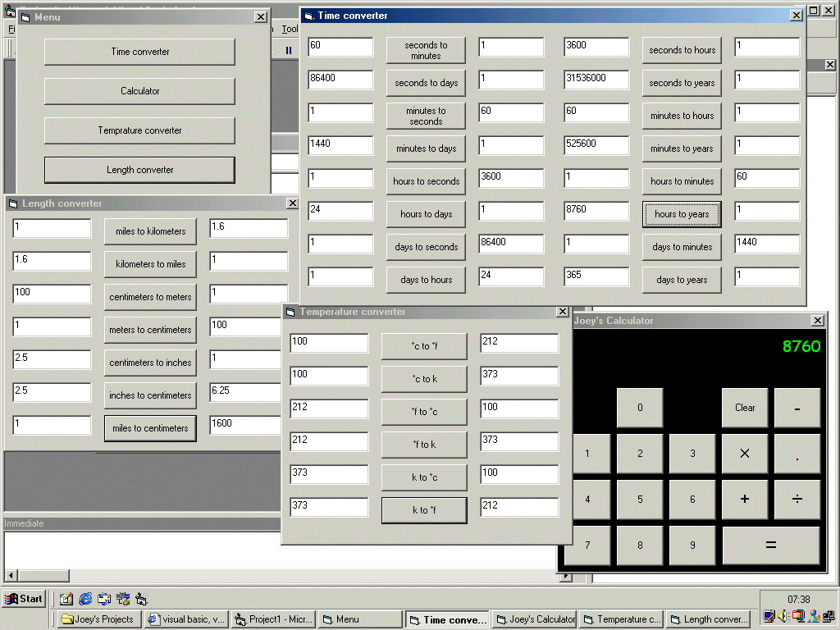Screen dimensions: 840x630
Task: Click the 'hours to years' conversion button
Action: 682,214
